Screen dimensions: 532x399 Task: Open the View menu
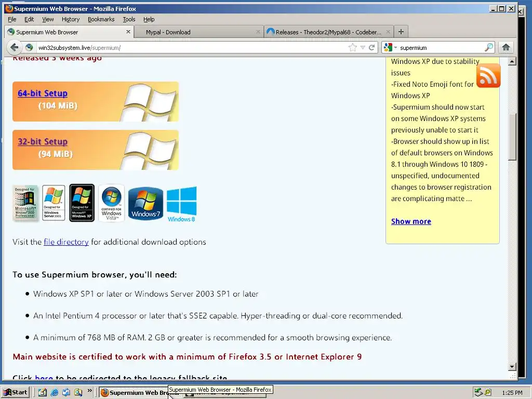click(48, 19)
